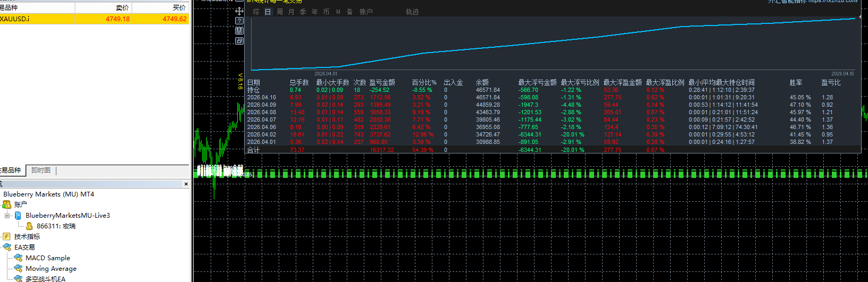Toggle the 月 monthly statistics view

291,12
